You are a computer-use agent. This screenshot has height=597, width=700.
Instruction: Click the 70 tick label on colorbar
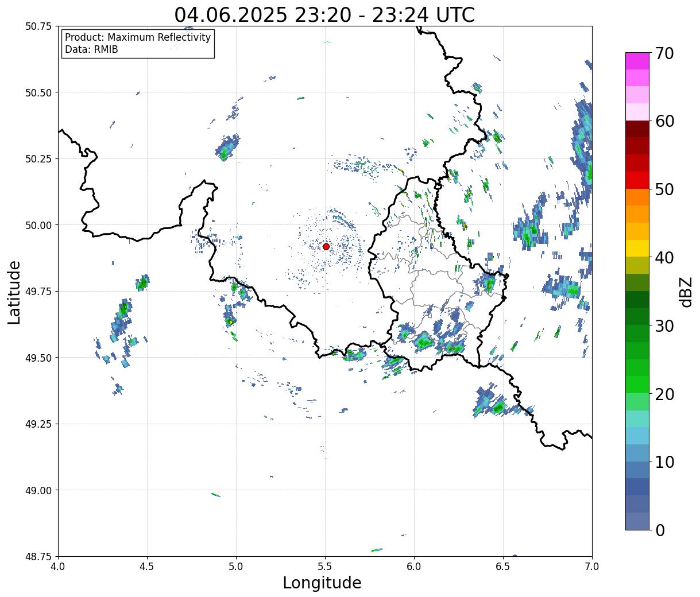pyautogui.click(x=664, y=53)
